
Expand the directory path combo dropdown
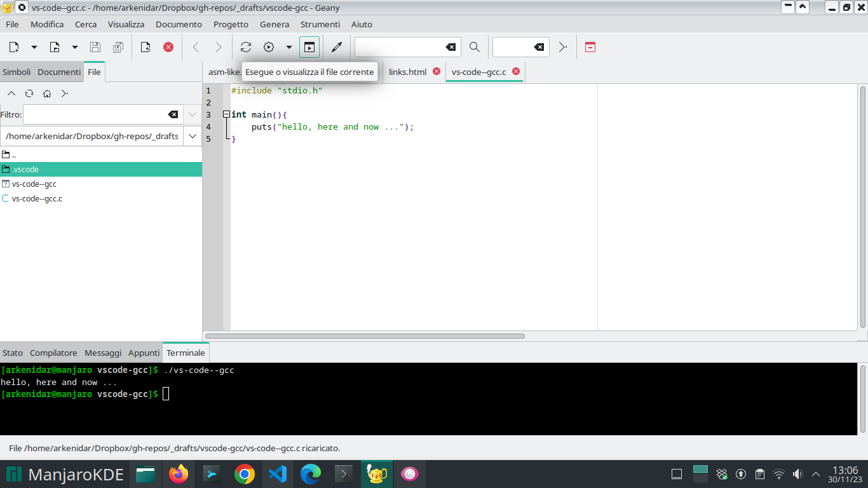tap(193, 136)
